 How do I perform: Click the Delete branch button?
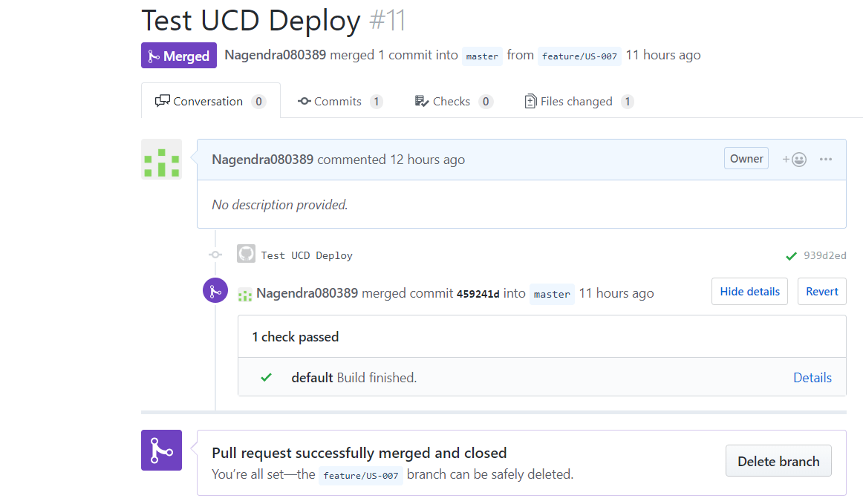[x=778, y=460]
